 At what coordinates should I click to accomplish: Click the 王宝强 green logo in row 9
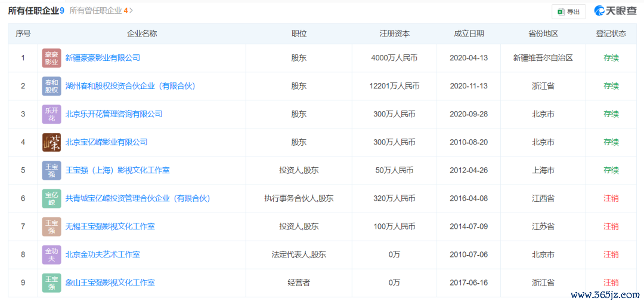[51, 282]
